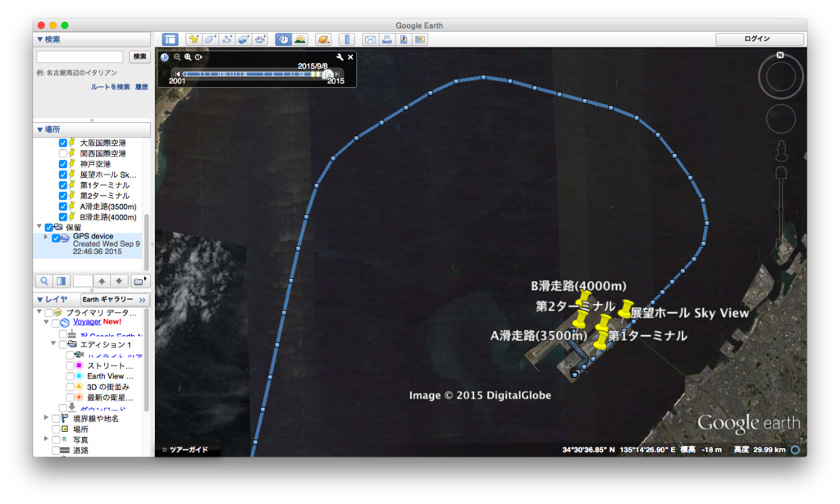Screen dimensions: 840x504
Task: Uncheck the GPS device track checkbox
Action: (56, 238)
